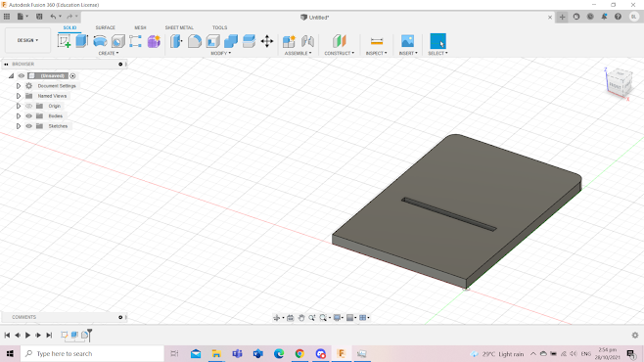Screen dimensions: 644x362
Task: Expand the Sketches node
Action: point(18,126)
